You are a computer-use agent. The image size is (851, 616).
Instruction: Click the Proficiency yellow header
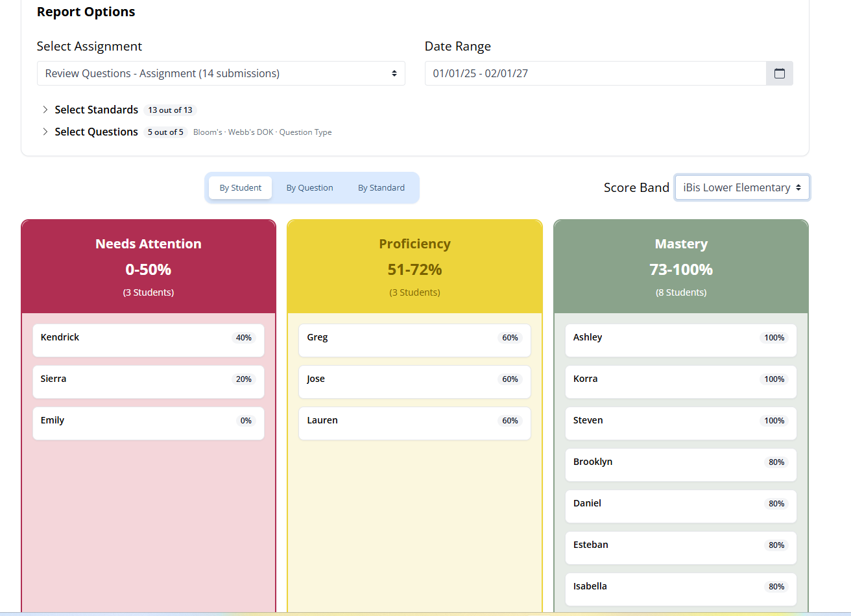[414, 267]
